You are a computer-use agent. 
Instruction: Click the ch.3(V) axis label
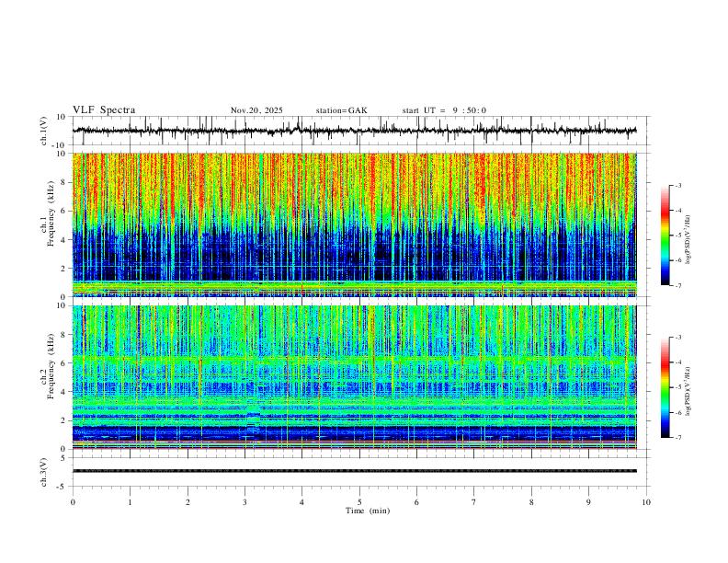tap(44, 472)
